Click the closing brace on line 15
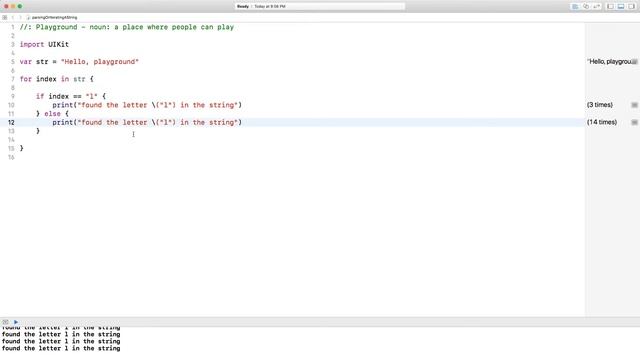 pyautogui.click(x=22, y=148)
